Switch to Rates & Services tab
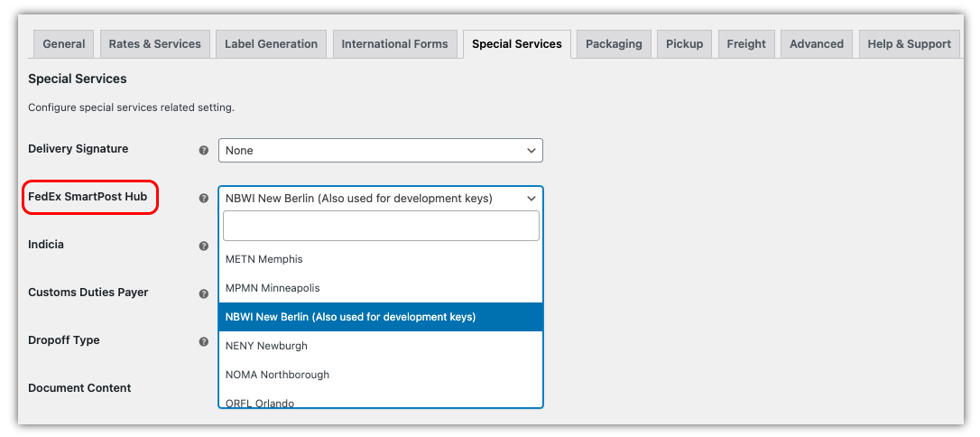 155,44
